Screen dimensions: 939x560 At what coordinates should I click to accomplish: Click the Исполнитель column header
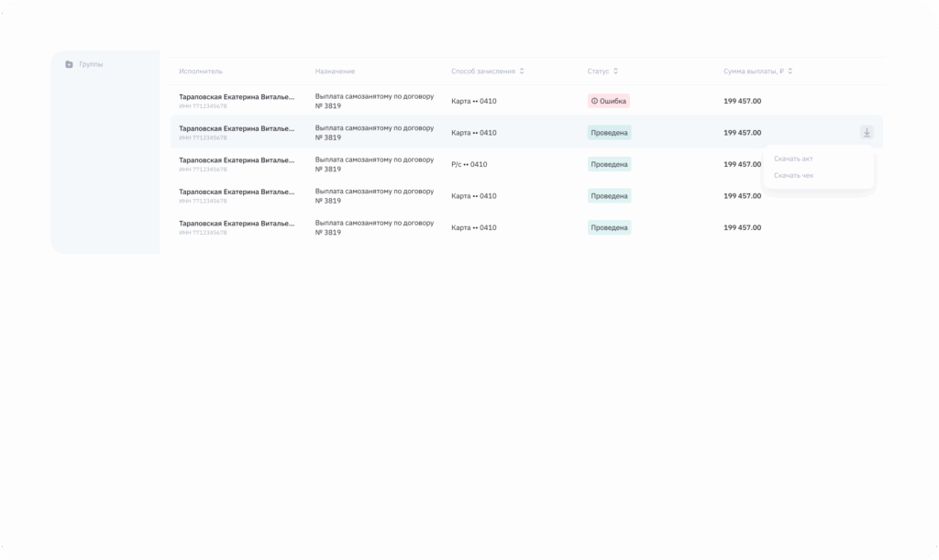pos(201,71)
